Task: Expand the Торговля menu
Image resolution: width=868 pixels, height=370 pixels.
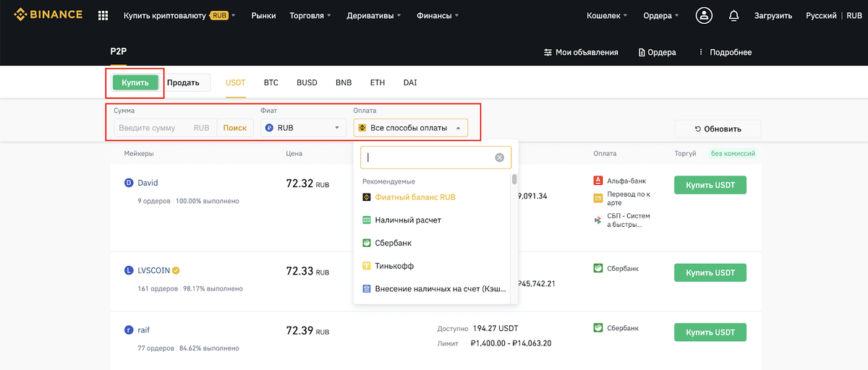Action: pyautogui.click(x=310, y=15)
